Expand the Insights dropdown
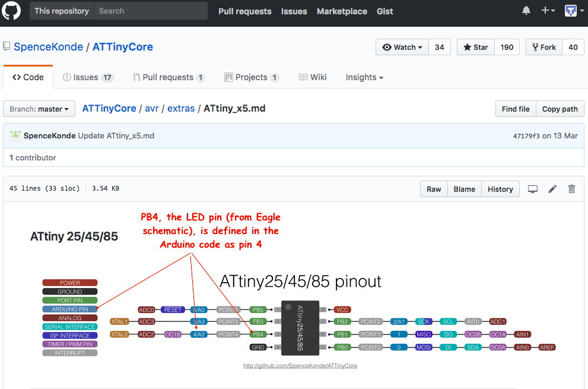 tap(364, 77)
